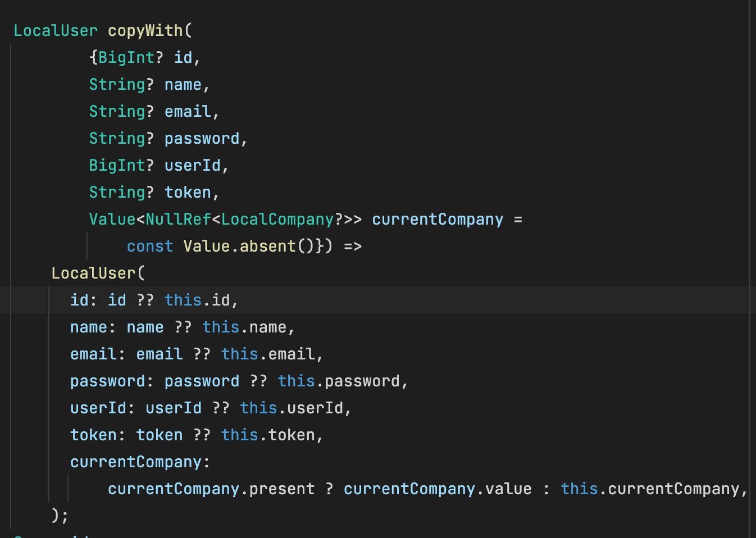
Task: Click the "currentCompany:" named argument label
Action: tap(140, 462)
